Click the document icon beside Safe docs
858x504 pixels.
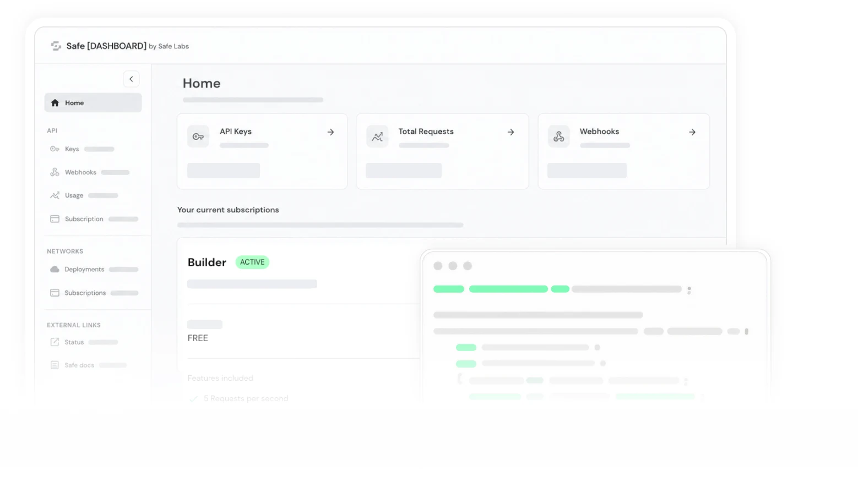[55, 365]
